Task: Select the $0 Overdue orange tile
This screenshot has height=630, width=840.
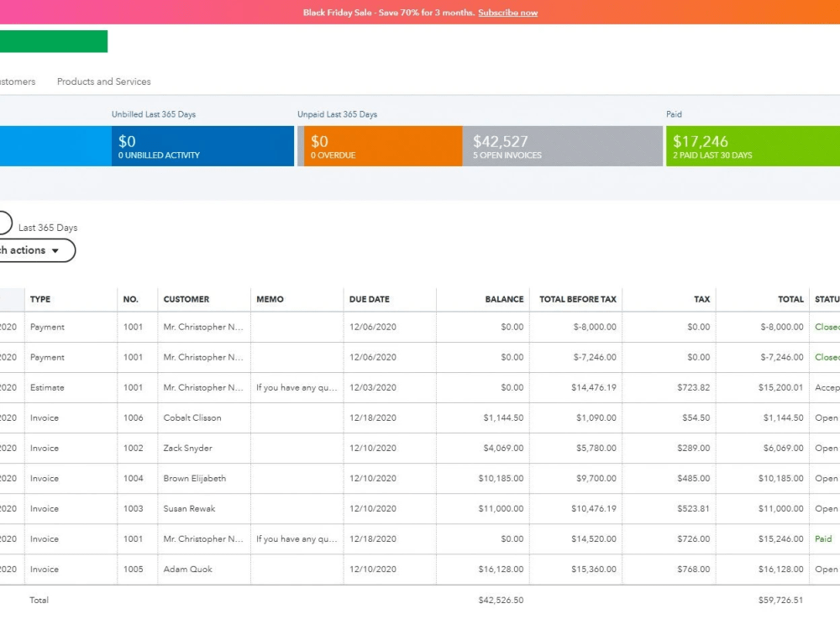Action: click(383, 146)
